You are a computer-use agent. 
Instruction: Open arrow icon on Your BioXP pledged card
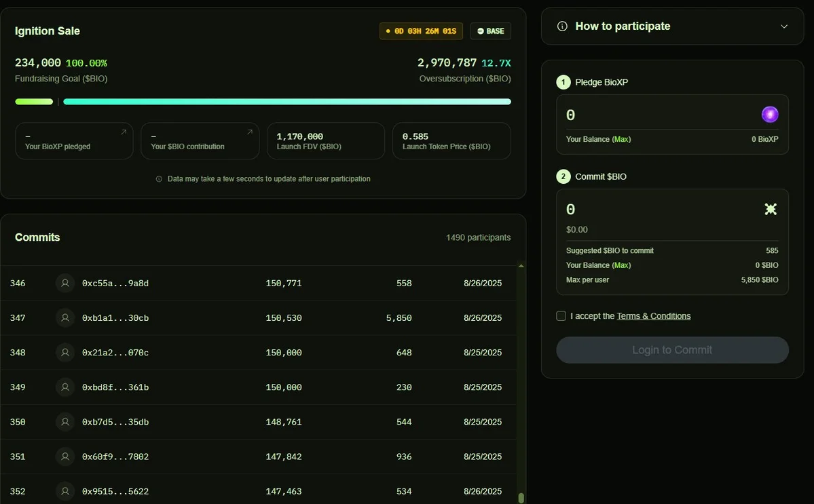pos(124,132)
